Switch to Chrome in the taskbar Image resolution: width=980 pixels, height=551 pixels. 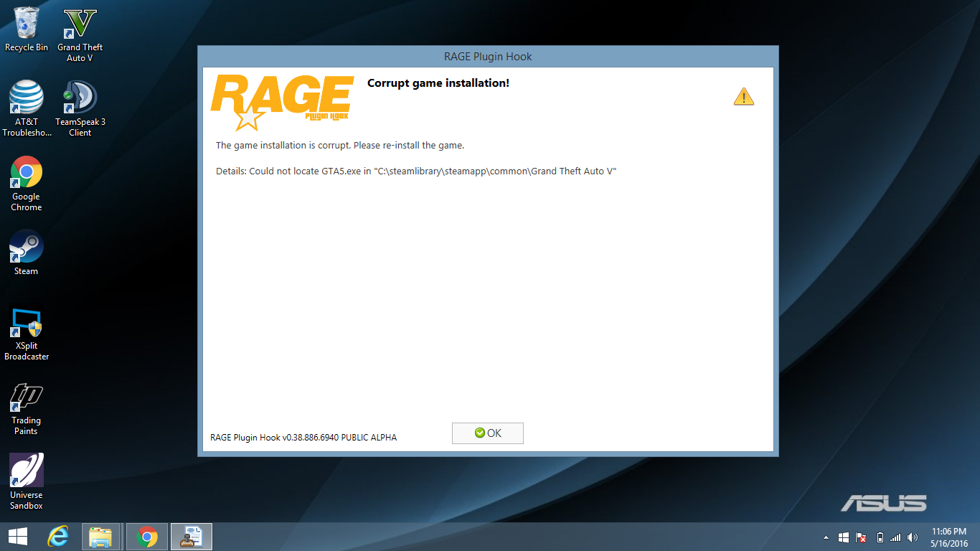pos(147,537)
